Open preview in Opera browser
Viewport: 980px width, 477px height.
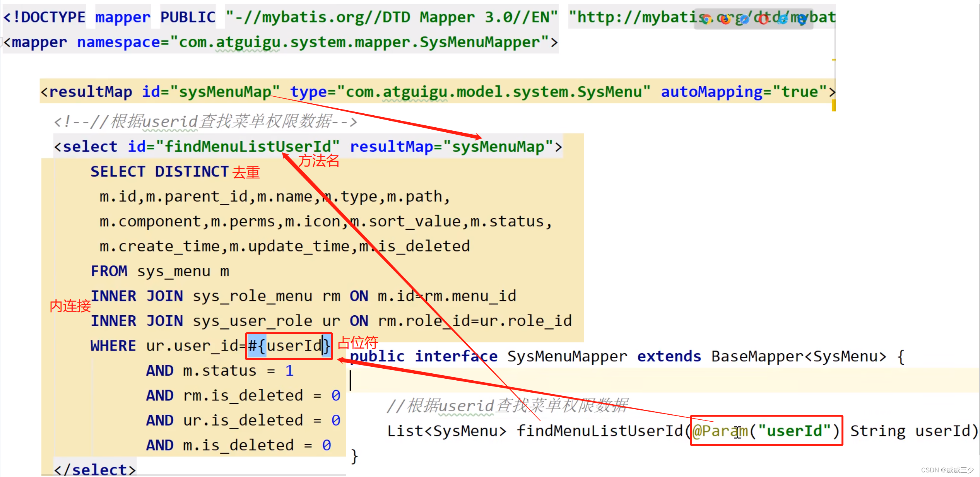coord(763,19)
